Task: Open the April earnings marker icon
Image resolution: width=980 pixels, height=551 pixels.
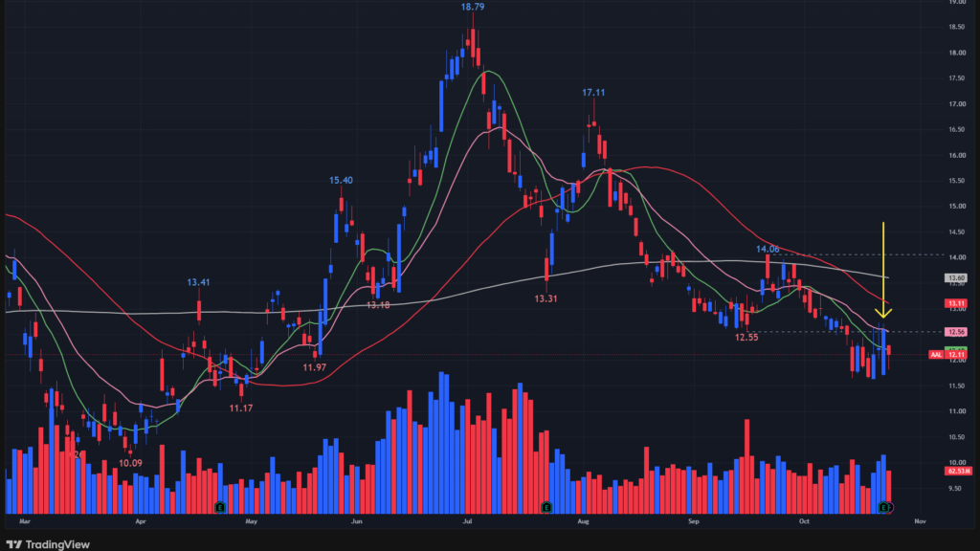Action: coord(220,507)
